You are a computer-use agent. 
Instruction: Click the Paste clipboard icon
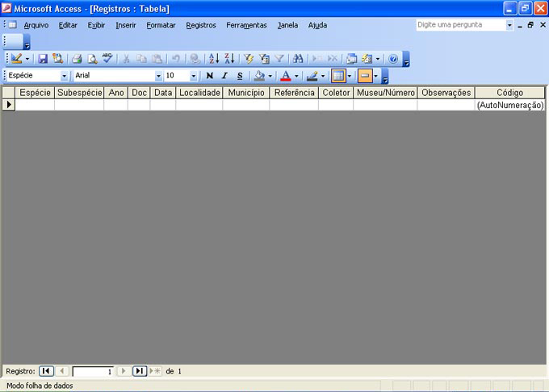tap(157, 59)
